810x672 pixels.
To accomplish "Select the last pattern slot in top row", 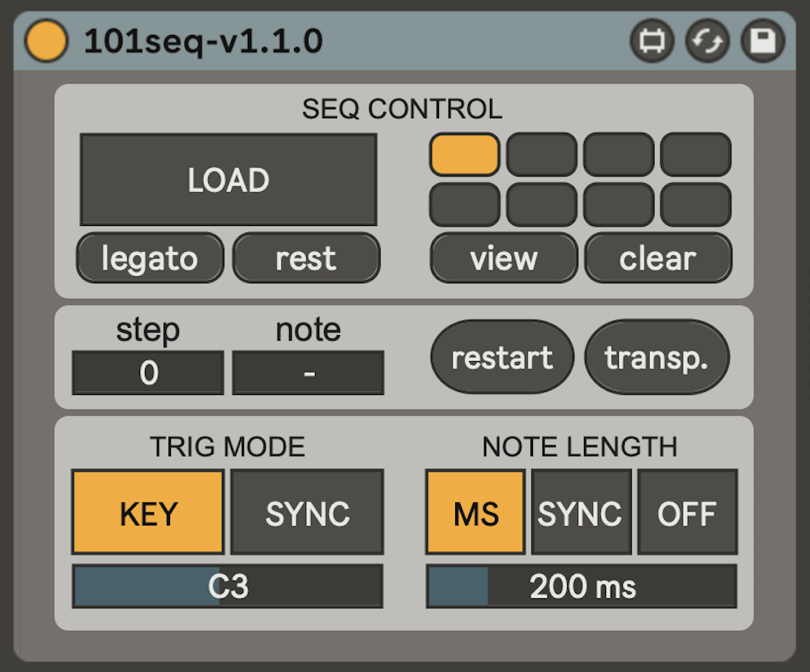I will [695, 155].
